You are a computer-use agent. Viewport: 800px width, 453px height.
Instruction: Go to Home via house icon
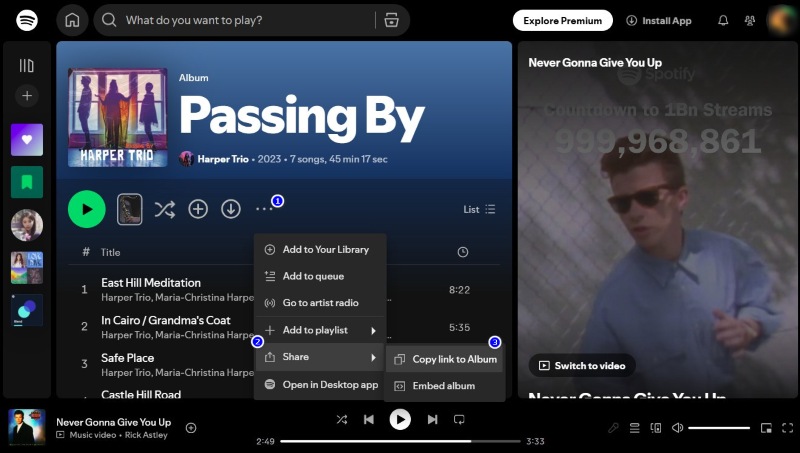click(x=72, y=20)
